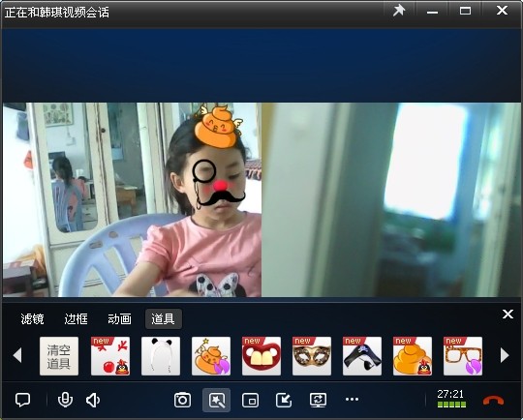Open the 动画 tab
The height and width of the screenshot is (420, 523).
[x=119, y=319]
